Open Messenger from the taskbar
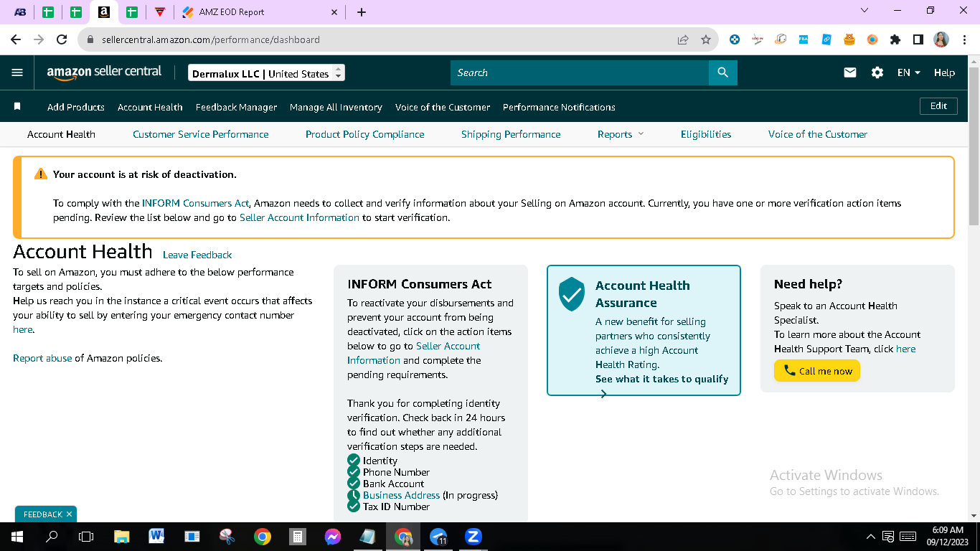This screenshot has height=551, width=980. (332, 537)
